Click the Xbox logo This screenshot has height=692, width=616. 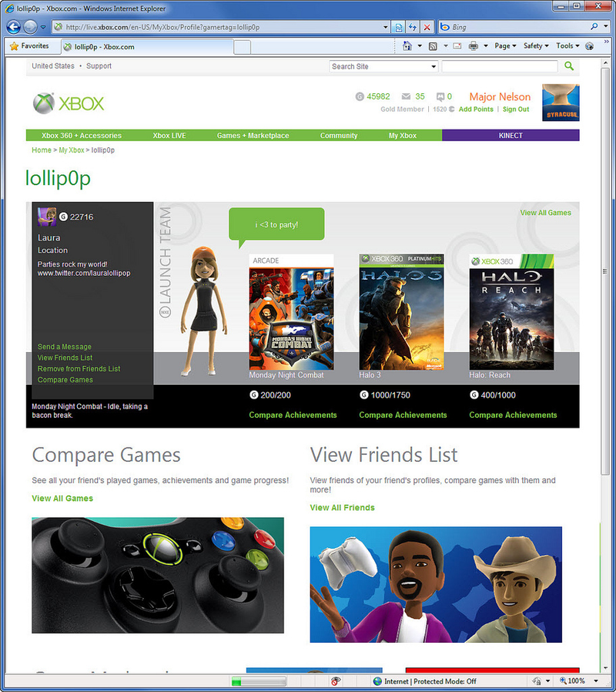pyautogui.click(x=69, y=103)
